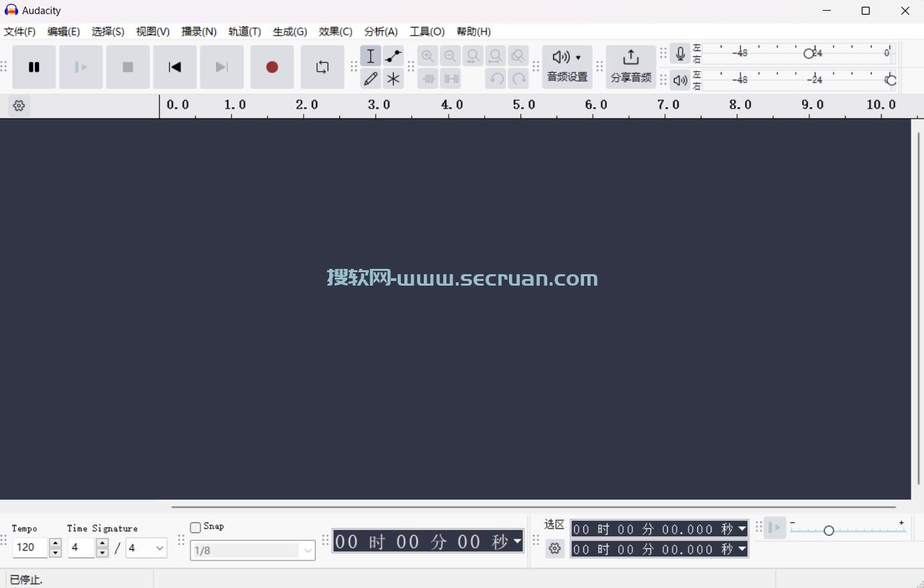Click the Zoom Out magnifier
Screen dimensions: 924x588
tap(451, 56)
